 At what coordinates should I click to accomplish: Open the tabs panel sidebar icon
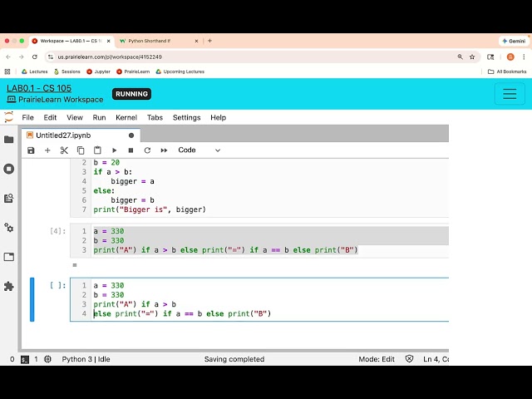(x=9, y=257)
